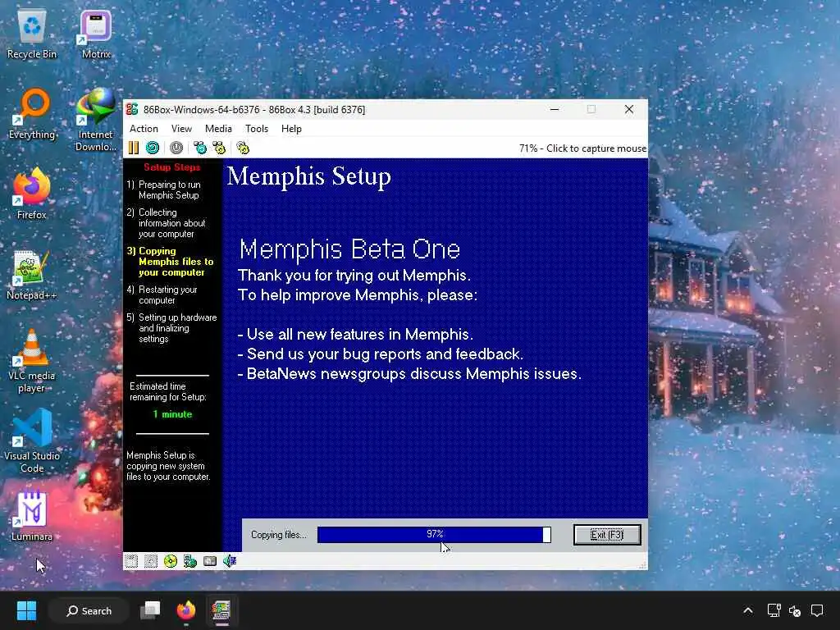The image size is (840, 630).
Task: Open the Media menu
Action: [218, 129]
